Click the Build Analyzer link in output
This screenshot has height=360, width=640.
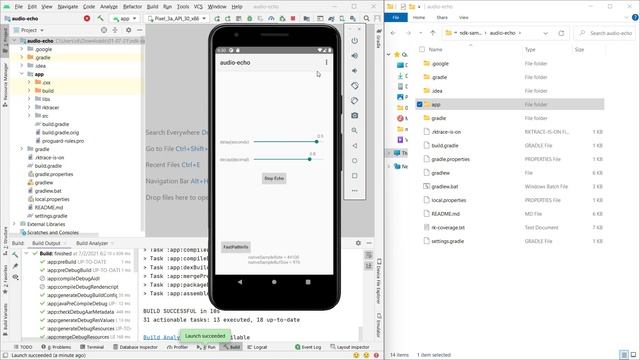tap(161, 337)
